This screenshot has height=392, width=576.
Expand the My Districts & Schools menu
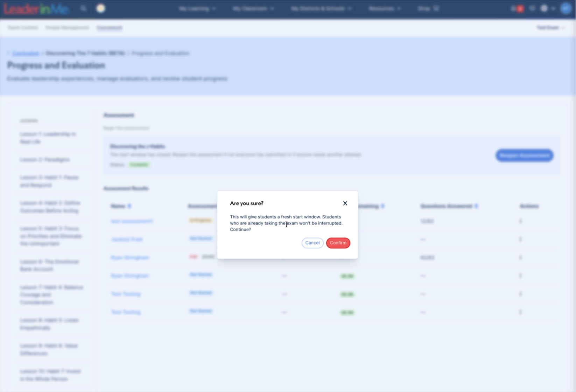tap(321, 8)
